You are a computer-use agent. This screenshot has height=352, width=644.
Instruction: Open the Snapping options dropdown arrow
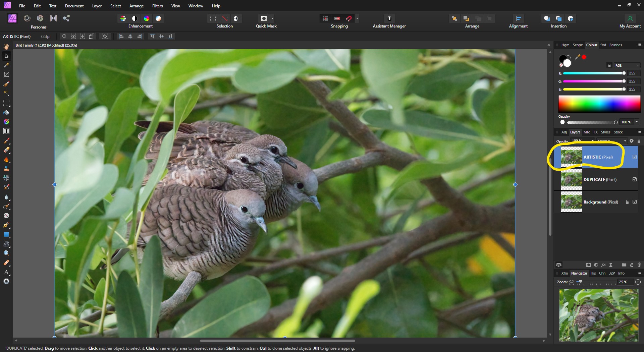[x=358, y=18]
